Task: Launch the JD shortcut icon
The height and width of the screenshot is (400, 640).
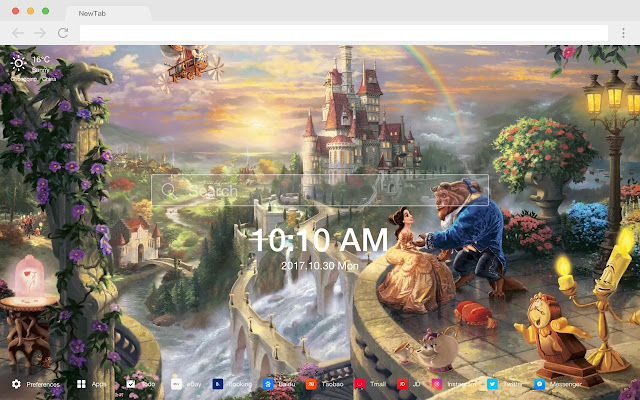Action: pyautogui.click(x=402, y=384)
